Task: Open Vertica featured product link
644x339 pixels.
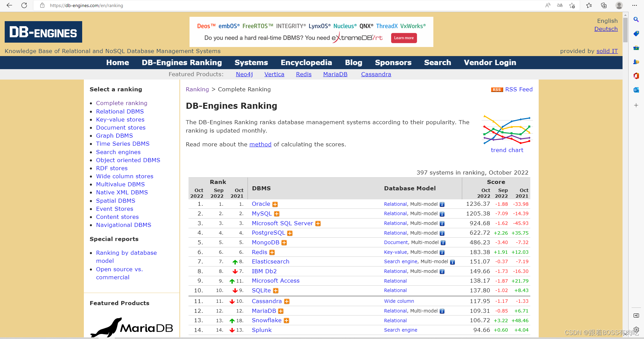Action: click(274, 74)
